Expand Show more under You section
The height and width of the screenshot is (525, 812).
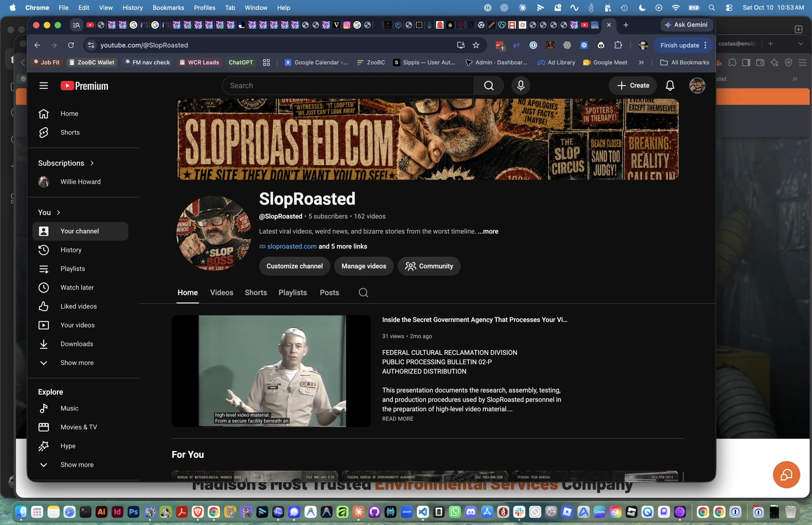[80, 363]
